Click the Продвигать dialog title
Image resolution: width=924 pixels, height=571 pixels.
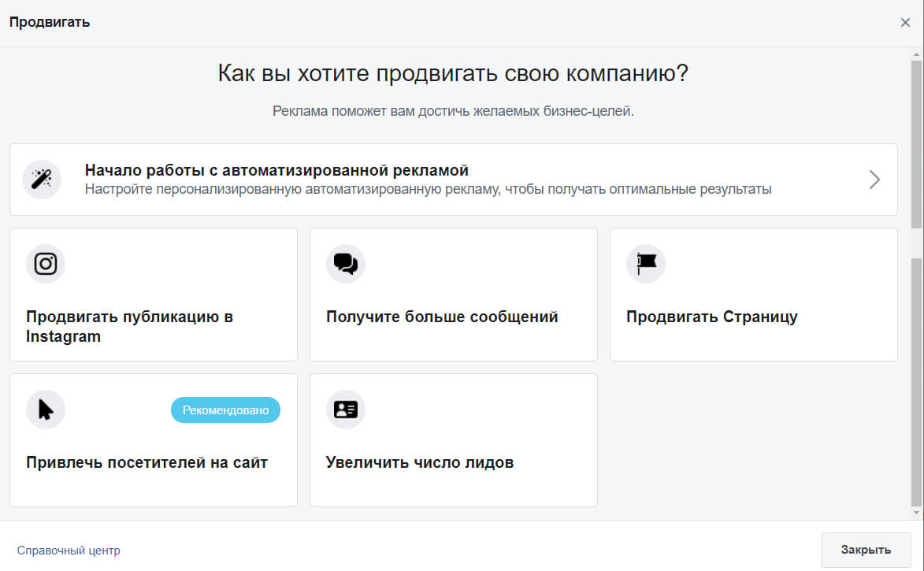click(49, 23)
